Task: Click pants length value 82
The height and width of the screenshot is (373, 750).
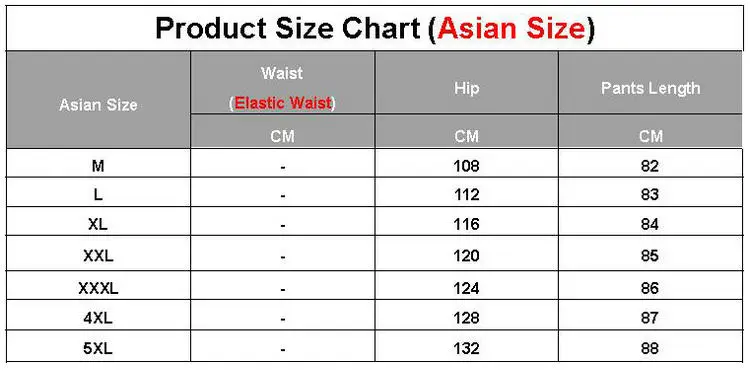Action: point(650,166)
